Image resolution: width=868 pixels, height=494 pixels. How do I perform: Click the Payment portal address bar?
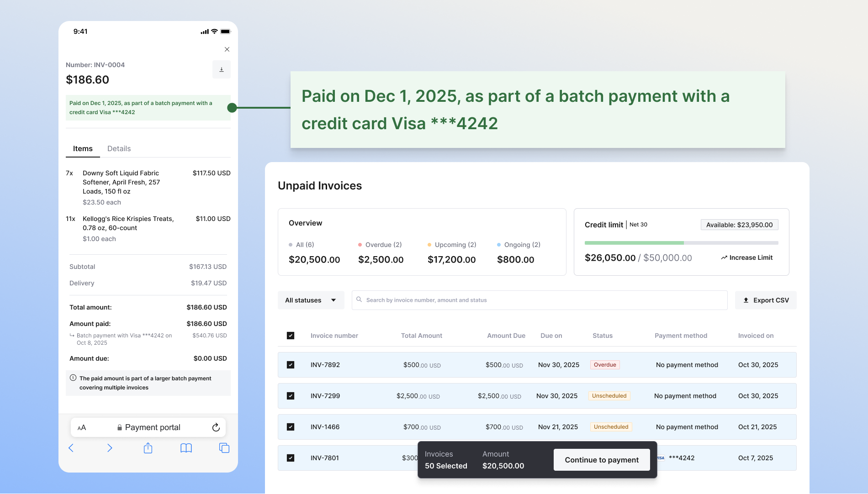148,427
